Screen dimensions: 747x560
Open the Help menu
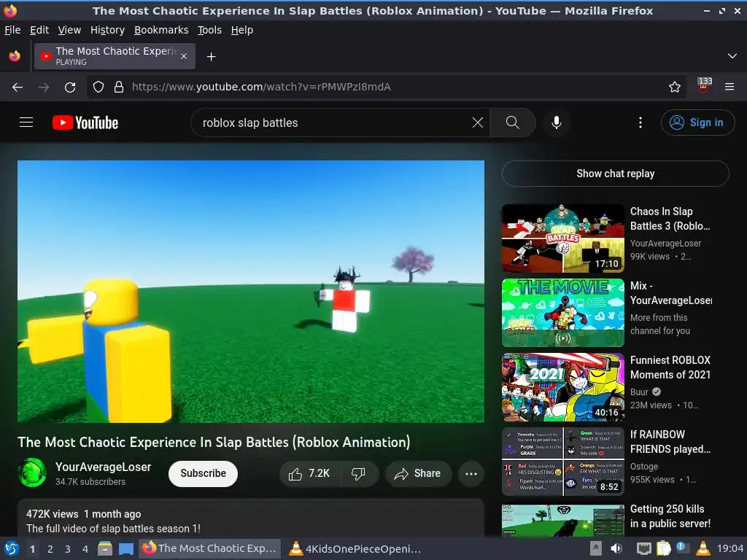(x=242, y=30)
